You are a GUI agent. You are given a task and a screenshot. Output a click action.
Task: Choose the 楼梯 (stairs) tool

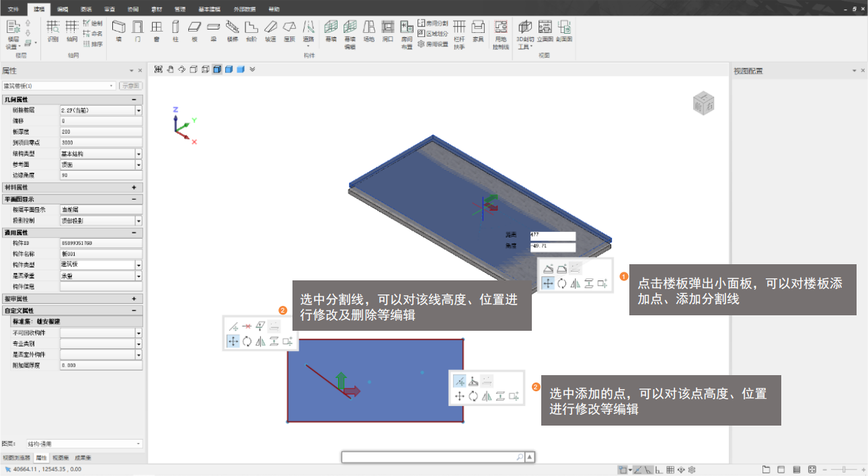(232, 31)
